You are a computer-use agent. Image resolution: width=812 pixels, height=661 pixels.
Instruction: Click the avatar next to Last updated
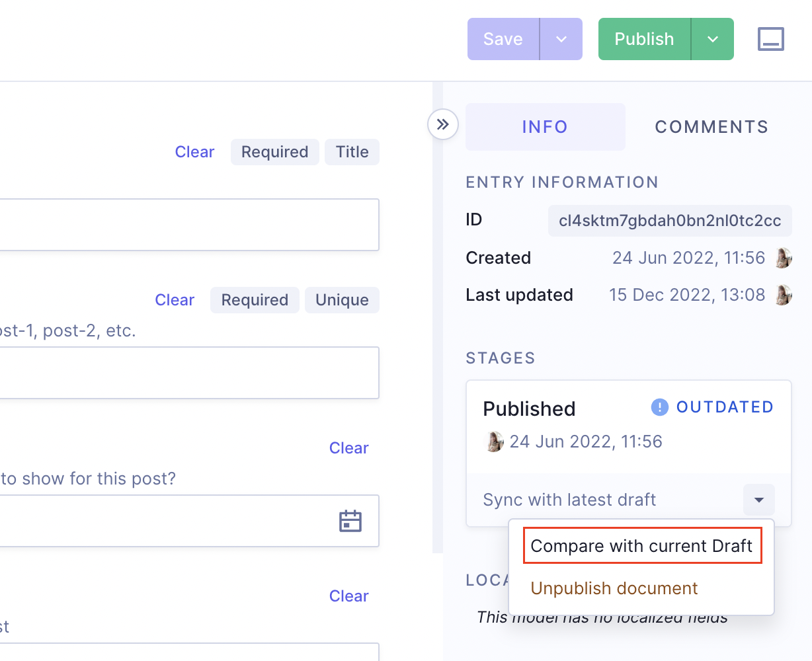click(784, 295)
